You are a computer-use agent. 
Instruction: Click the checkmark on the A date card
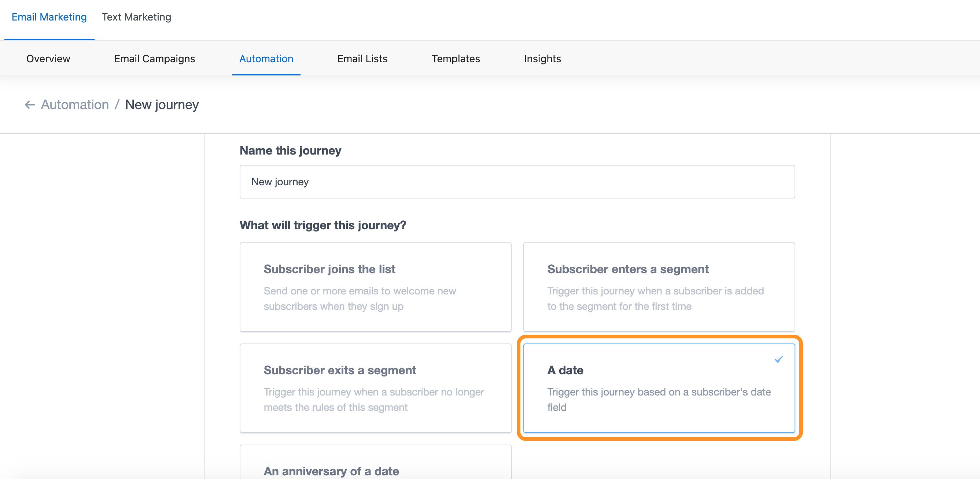coord(778,359)
